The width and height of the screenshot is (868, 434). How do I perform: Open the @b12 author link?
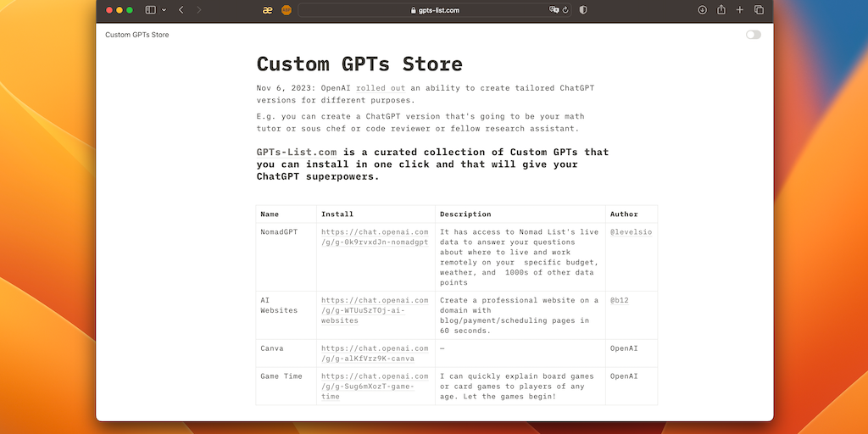620,300
